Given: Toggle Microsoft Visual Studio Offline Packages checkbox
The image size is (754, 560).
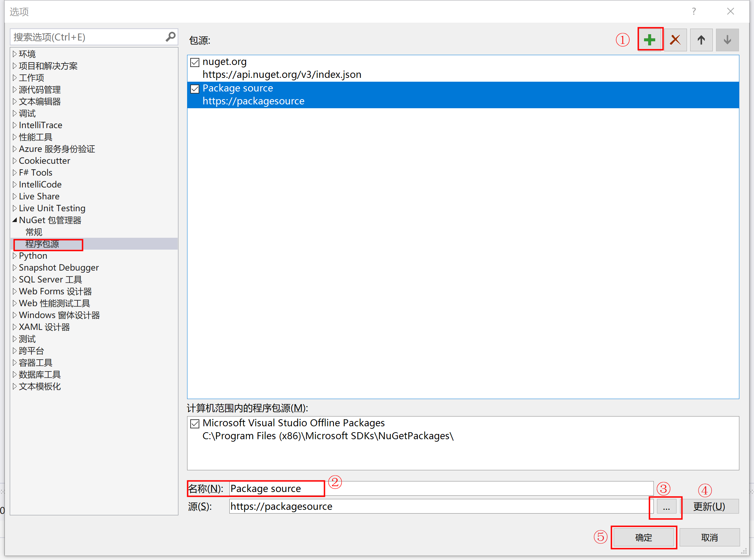Looking at the screenshot, I should click(x=195, y=424).
